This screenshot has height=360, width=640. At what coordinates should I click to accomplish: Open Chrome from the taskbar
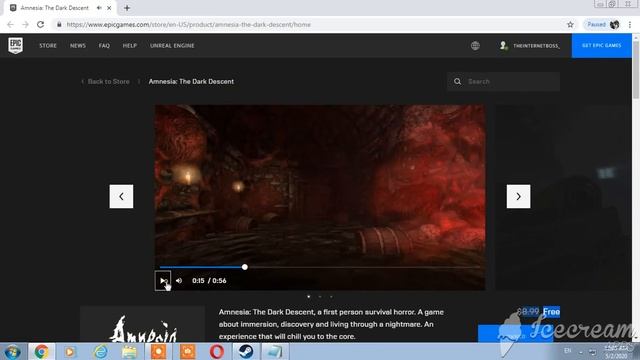point(41,351)
